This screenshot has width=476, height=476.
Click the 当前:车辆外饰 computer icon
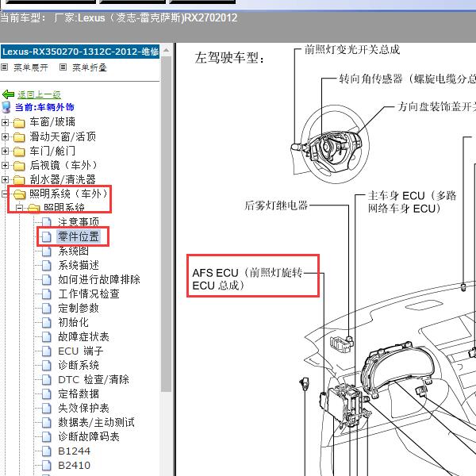[x=6, y=107]
